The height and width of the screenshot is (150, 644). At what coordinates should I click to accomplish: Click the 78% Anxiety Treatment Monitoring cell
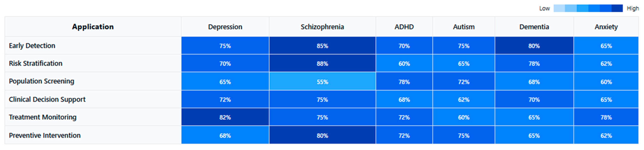(606, 117)
